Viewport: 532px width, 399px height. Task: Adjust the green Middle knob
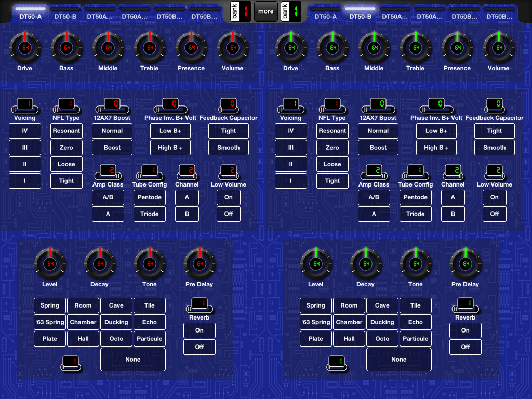pyautogui.click(x=374, y=48)
